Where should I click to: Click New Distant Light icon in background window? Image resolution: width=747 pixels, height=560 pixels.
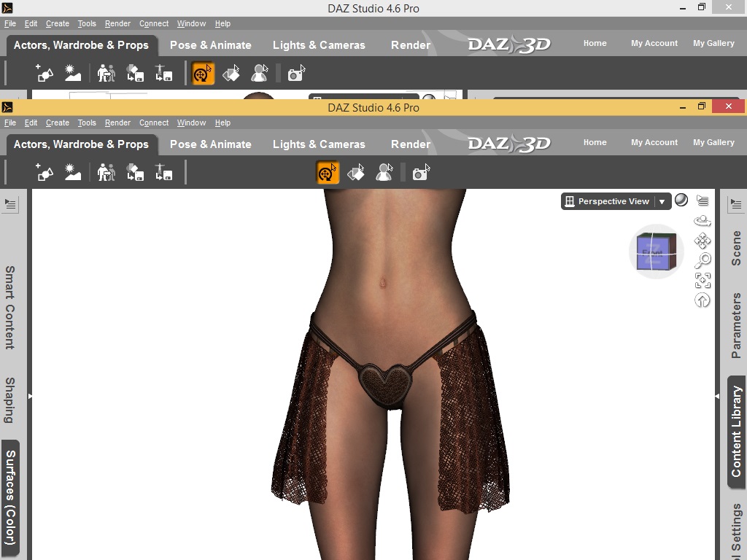[x=72, y=74]
